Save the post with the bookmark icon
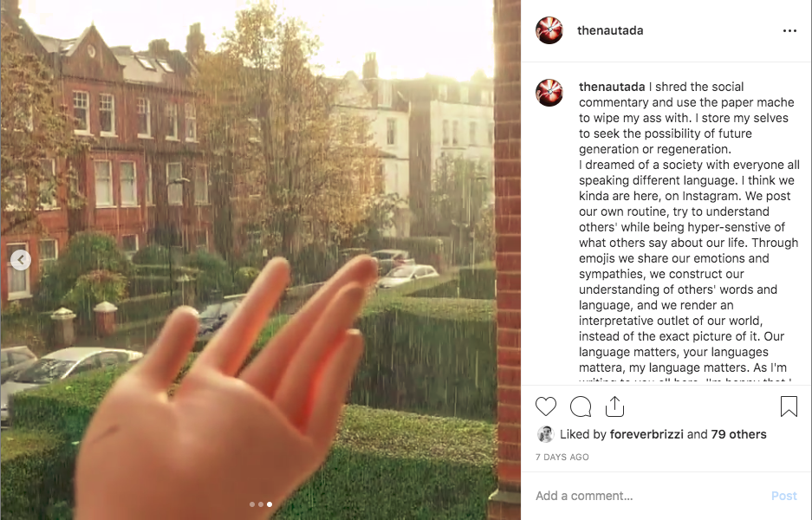The height and width of the screenshot is (520, 812). [789, 406]
